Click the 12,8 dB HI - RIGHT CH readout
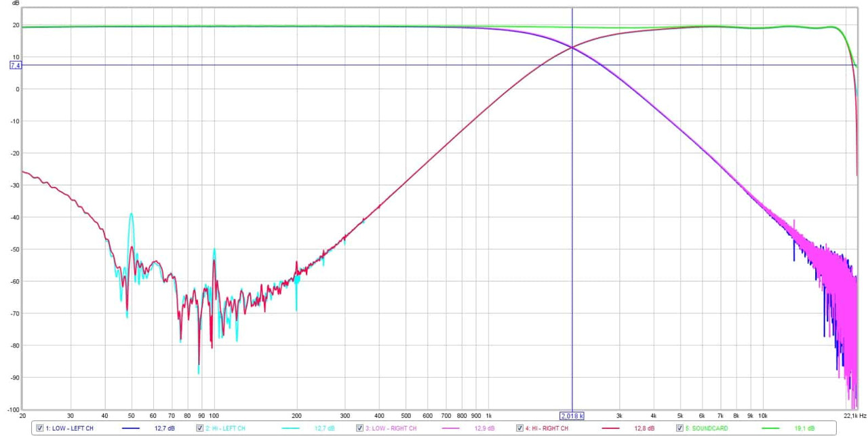868x436 pixels. [644, 429]
